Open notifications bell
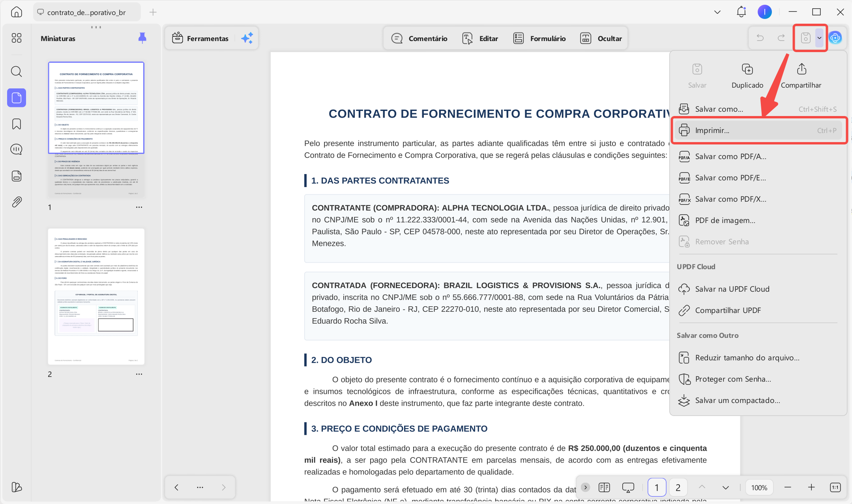This screenshot has height=504, width=852. [x=742, y=12]
